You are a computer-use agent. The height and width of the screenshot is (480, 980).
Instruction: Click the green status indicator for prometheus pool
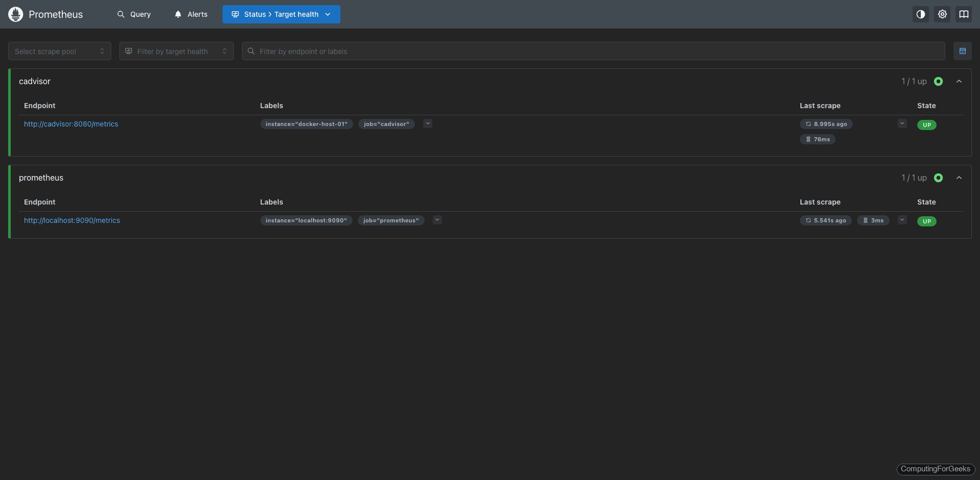point(939,178)
